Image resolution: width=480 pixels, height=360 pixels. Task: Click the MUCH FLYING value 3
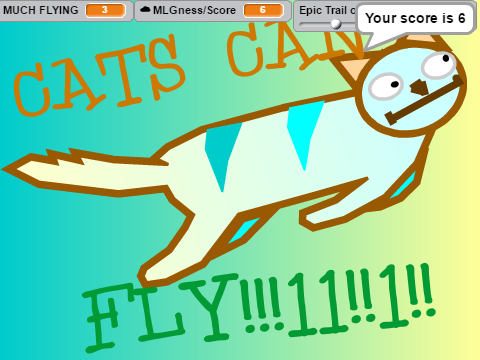(x=105, y=10)
